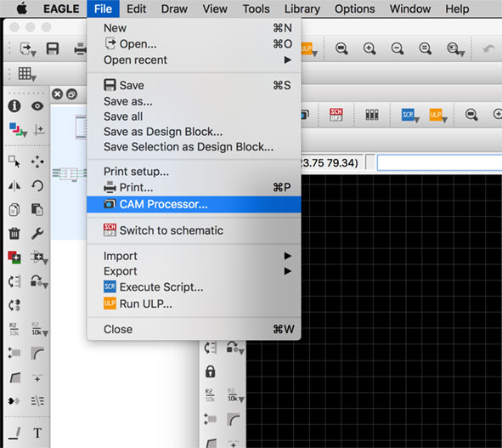This screenshot has width=502, height=448.
Task: Open the Edit menu in menu bar
Action: pos(137,9)
